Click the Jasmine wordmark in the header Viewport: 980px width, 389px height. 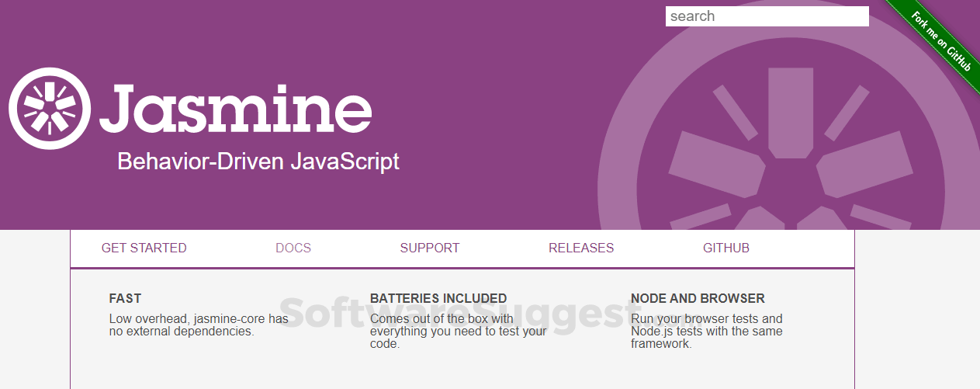coord(236,108)
